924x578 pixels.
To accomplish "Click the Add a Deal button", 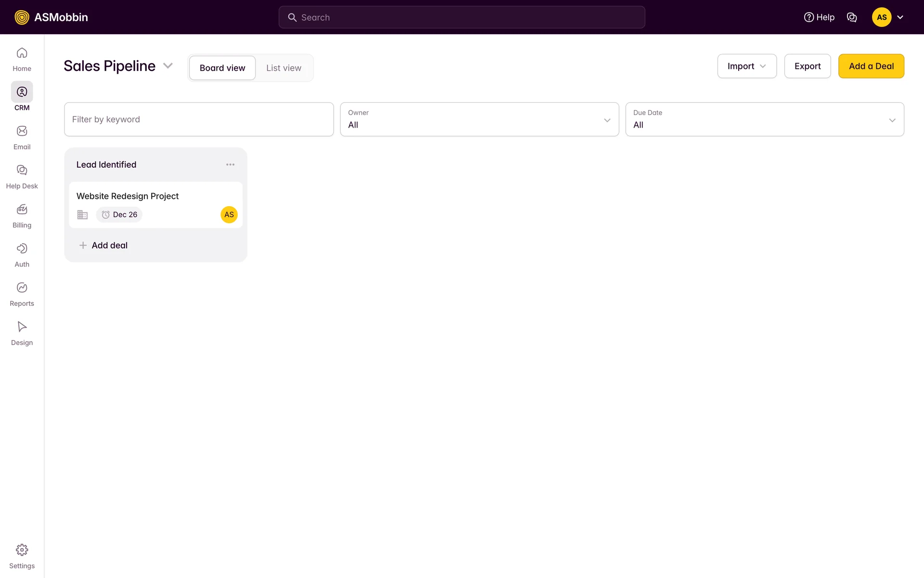I will coord(871,66).
